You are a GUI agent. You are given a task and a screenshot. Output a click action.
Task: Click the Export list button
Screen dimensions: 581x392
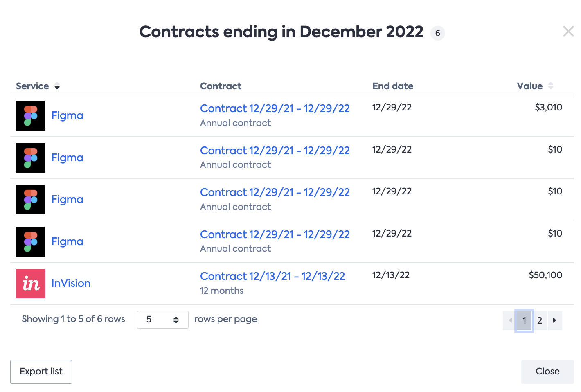[x=41, y=372]
